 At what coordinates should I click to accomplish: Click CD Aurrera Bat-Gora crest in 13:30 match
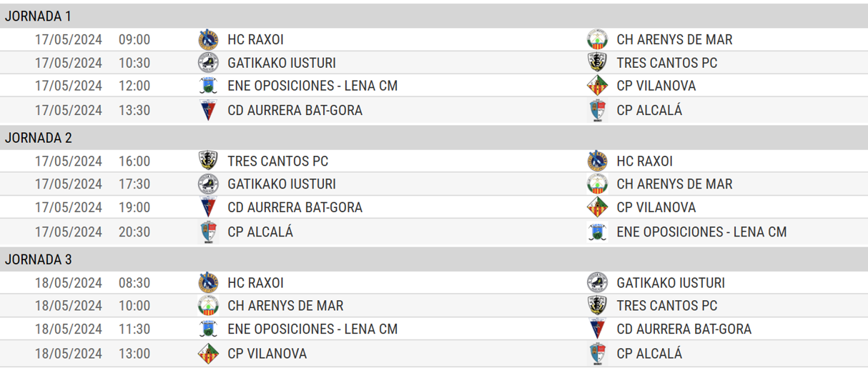click(x=208, y=110)
